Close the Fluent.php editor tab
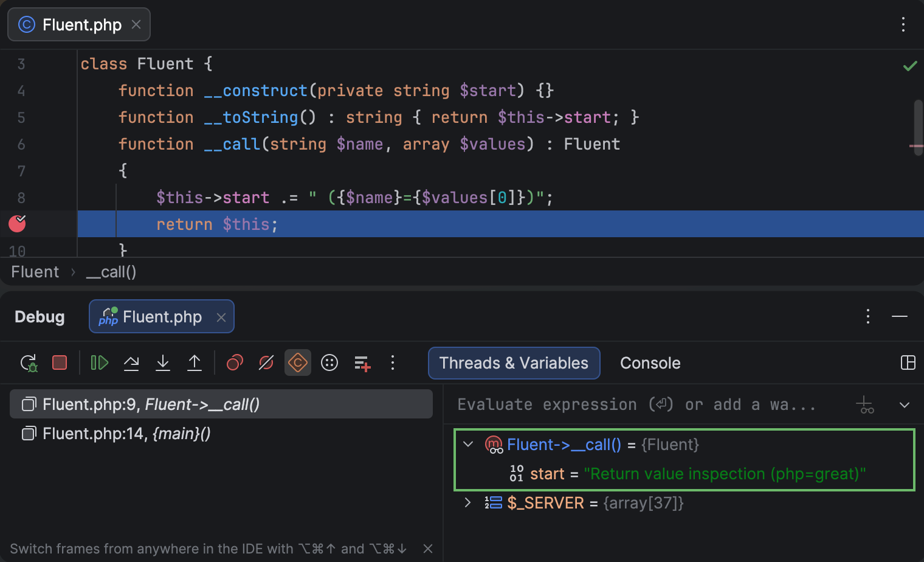924x562 pixels. coord(136,24)
